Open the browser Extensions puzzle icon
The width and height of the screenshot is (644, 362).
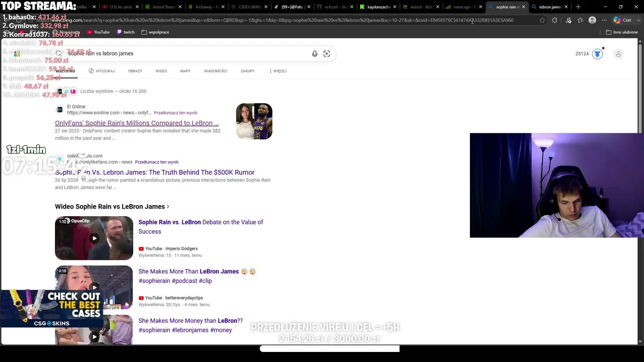point(554,20)
